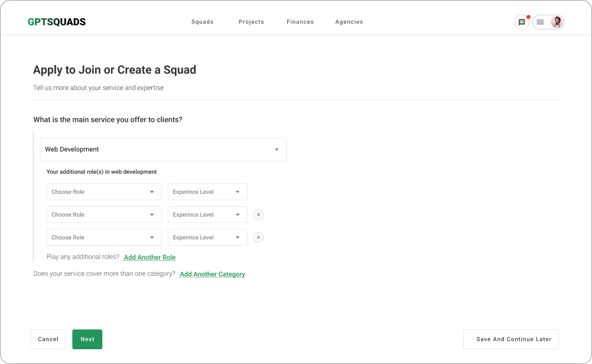This screenshot has height=364, width=592.
Task: Remove the second role row
Action: pyautogui.click(x=258, y=214)
